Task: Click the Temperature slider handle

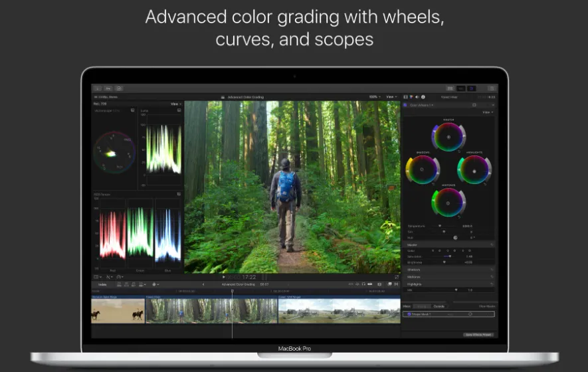Action: coord(440,226)
